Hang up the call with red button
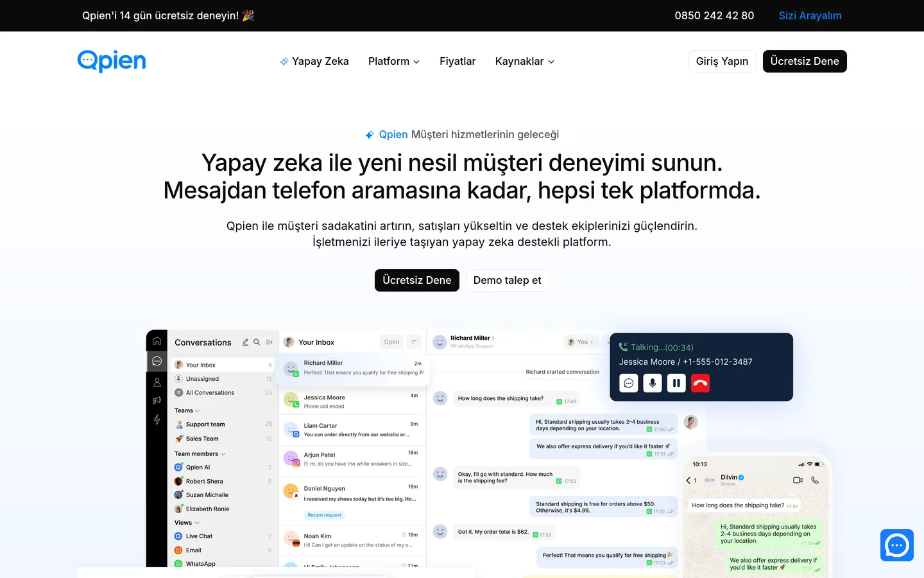 coord(700,383)
